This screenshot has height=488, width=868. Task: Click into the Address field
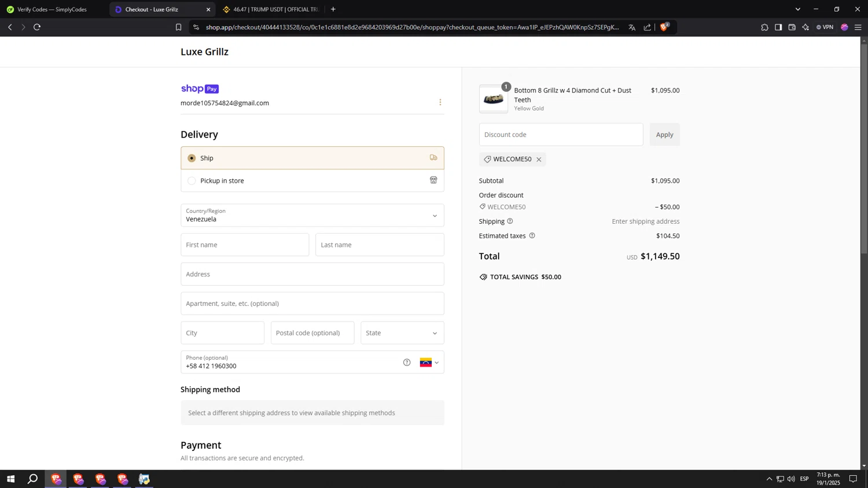[312, 274]
